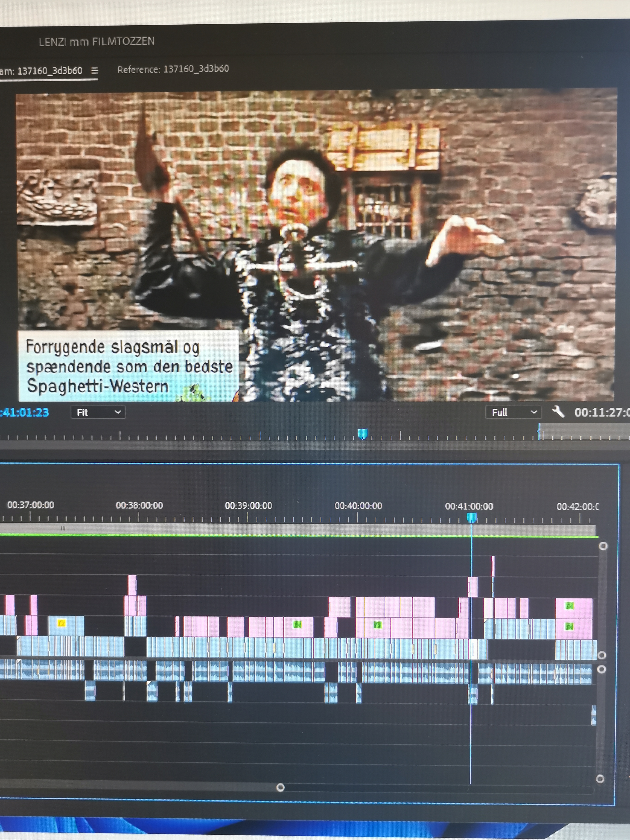Open the Full playback resolution dropdown
Viewport: 630px width, 840px height.
[513, 412]
